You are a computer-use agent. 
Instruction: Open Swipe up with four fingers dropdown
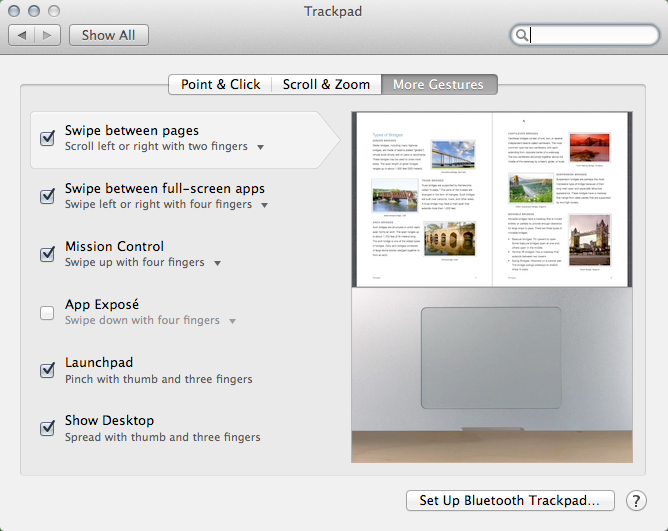tap(214, 263)
